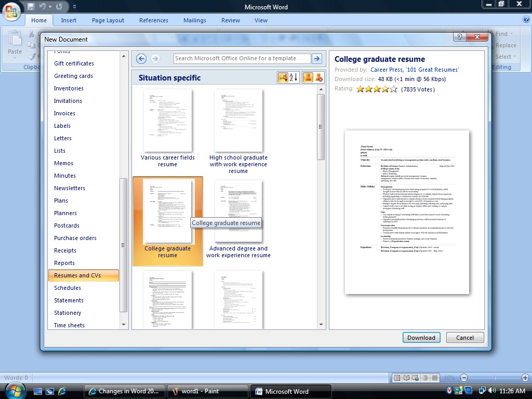
Task: Click the Office Button orb
Action: 11,11
